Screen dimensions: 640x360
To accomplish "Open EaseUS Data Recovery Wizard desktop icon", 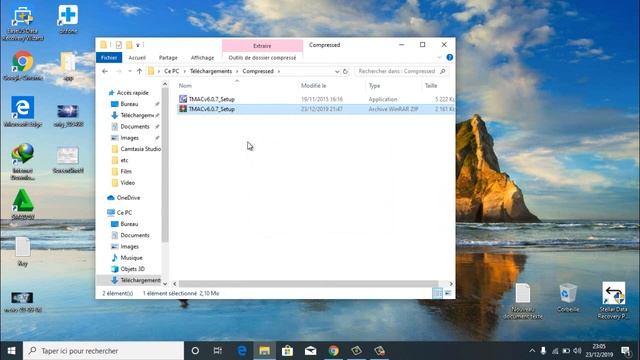I will (23, 23).
